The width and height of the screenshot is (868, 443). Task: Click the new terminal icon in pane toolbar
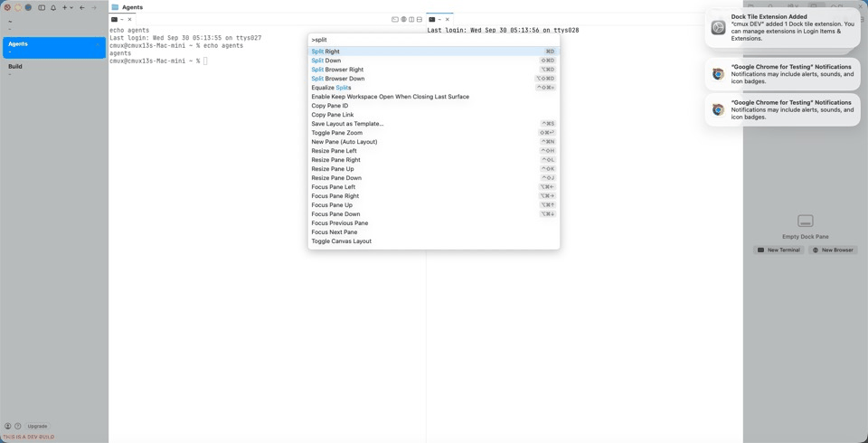(395, 19)
